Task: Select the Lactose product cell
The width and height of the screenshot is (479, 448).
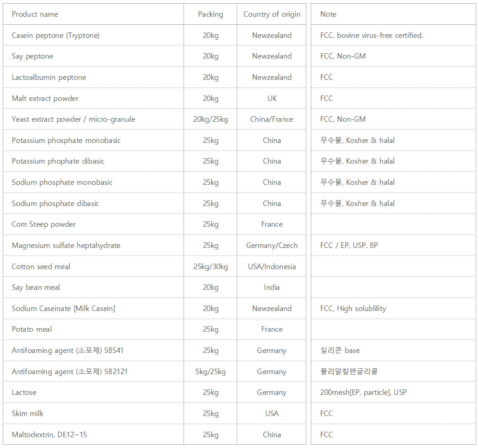Action: (24, 393)
